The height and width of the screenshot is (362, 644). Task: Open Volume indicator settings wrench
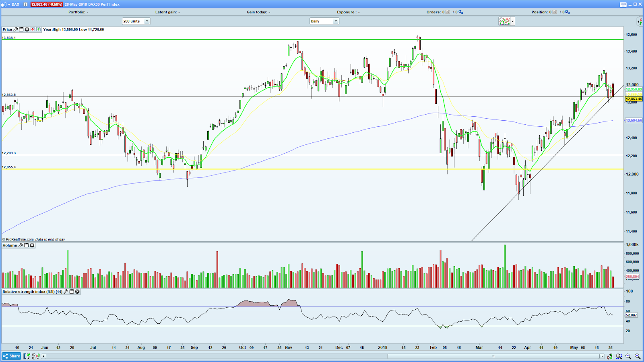pos(21,245)
